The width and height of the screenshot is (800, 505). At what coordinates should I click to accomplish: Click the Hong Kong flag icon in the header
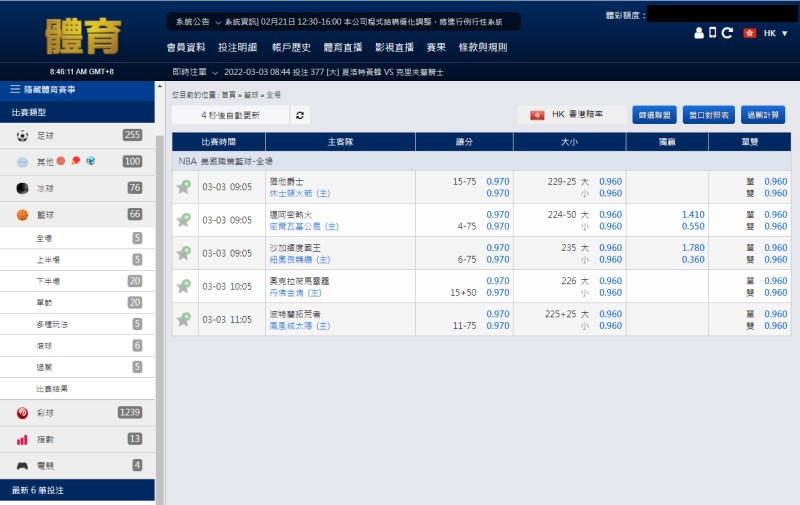tap(749, 33)
